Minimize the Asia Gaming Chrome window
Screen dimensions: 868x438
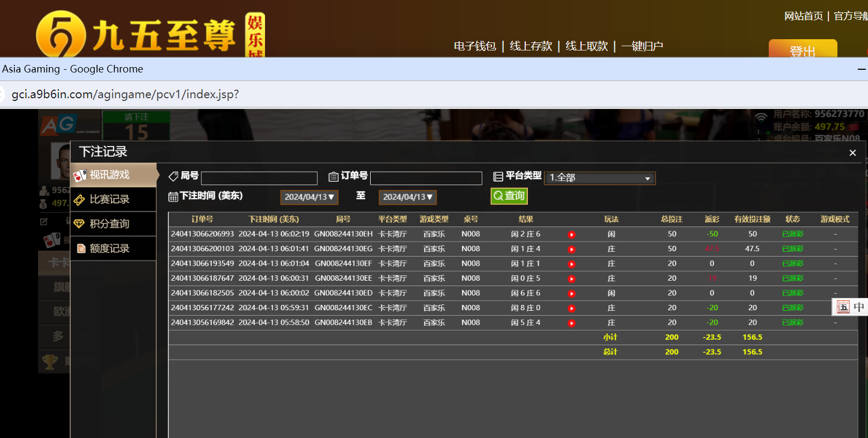click(862, 69)
